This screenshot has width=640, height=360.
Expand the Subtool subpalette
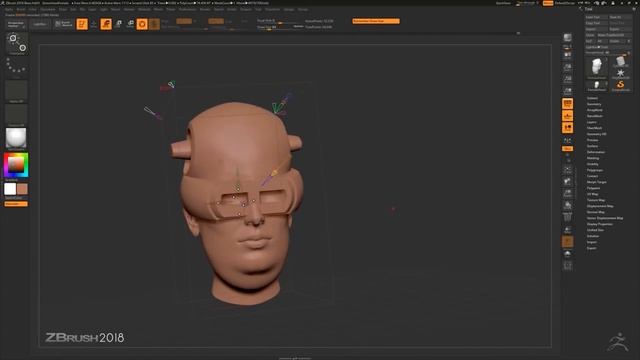pos(592,98)
